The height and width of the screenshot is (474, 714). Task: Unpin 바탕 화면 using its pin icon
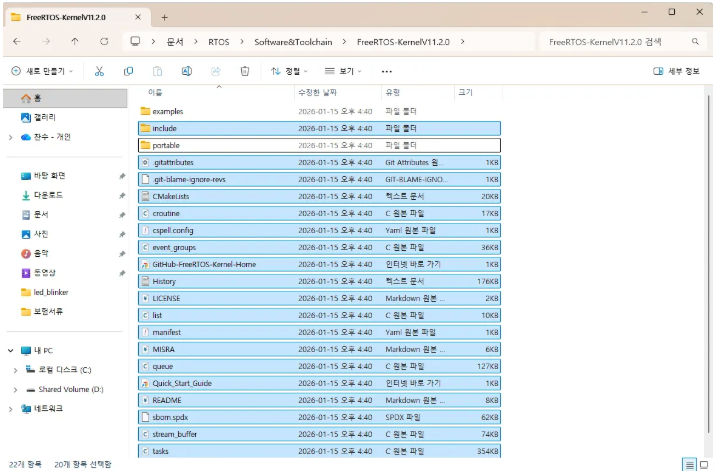pyautogui.click(x=122, y=176)
